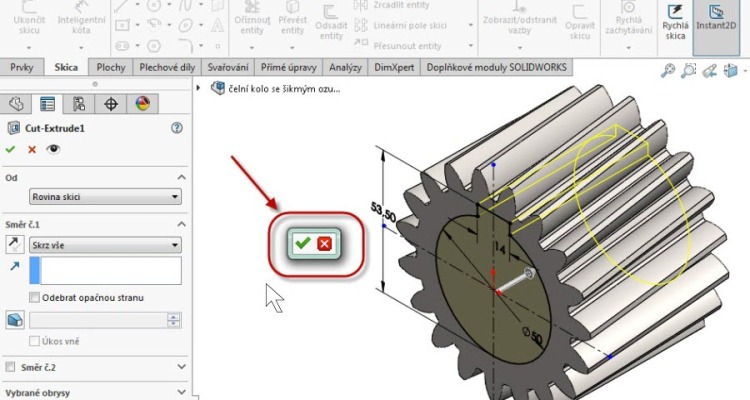
Task: Click the Opravit skicu repair icon
Action: point(580,10)
